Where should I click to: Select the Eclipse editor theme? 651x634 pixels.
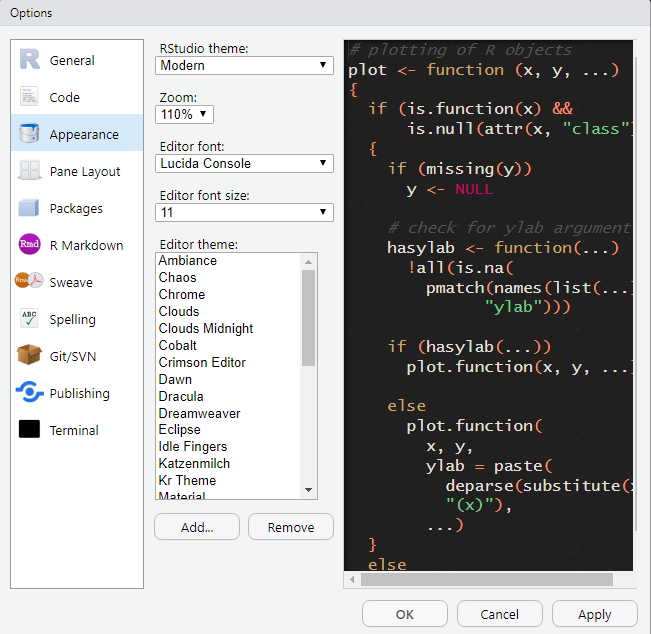[x=228, y=430]
